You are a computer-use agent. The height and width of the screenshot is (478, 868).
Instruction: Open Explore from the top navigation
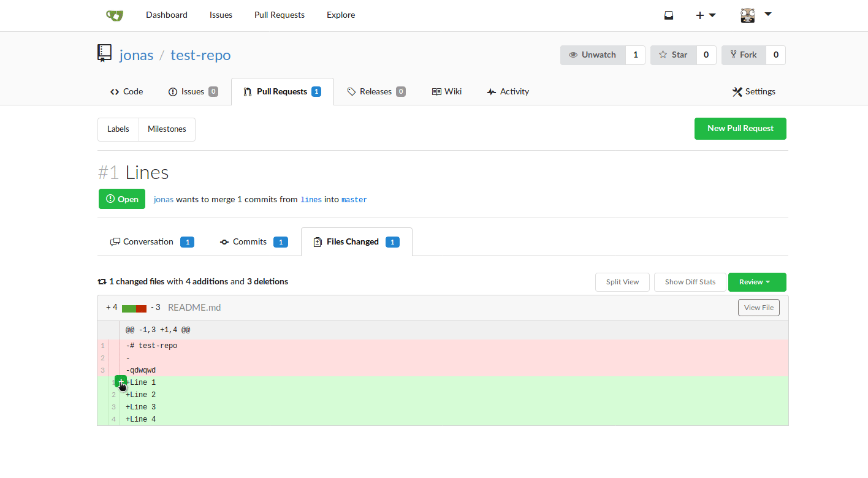[340, 15]
